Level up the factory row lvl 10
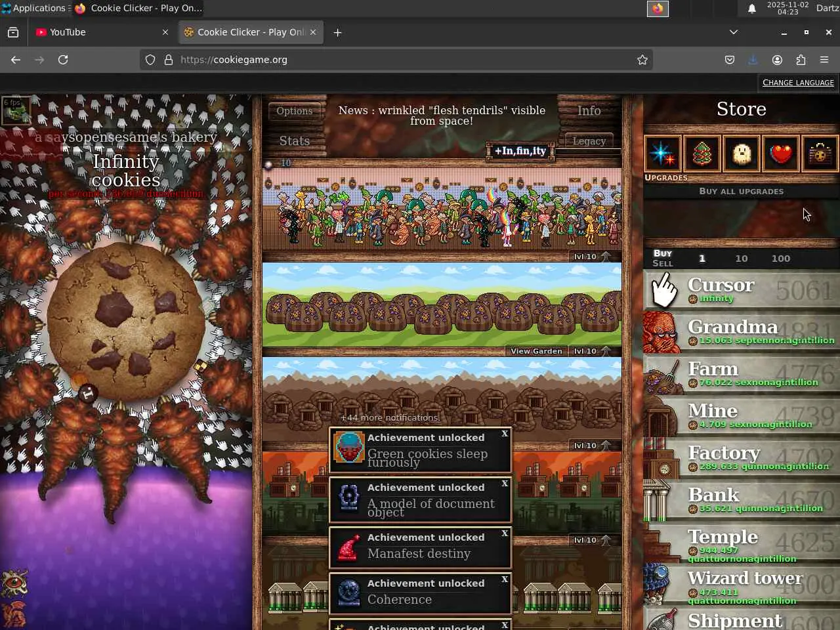840x630 pixels. [592, 540]
